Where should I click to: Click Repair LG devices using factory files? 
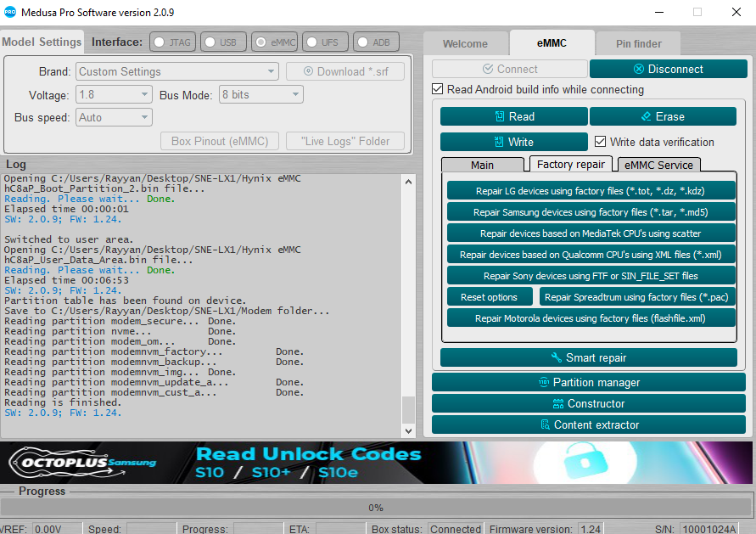click(591, 191)
